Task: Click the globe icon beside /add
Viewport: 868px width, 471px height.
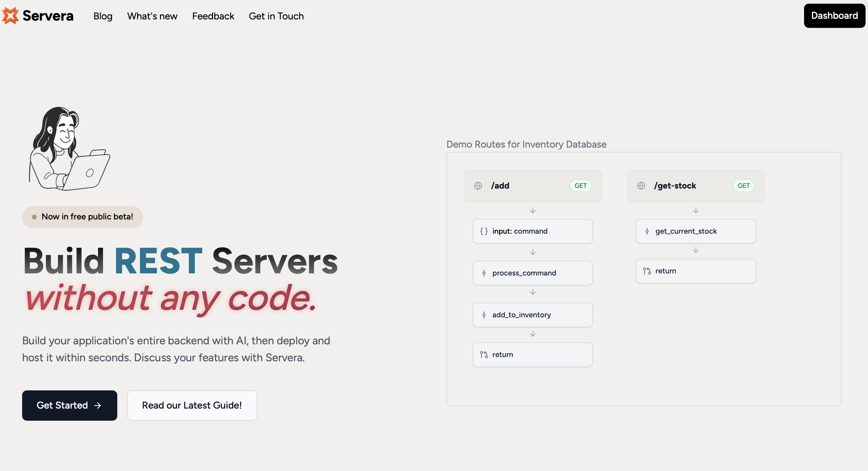Action: tap(478, 185)
